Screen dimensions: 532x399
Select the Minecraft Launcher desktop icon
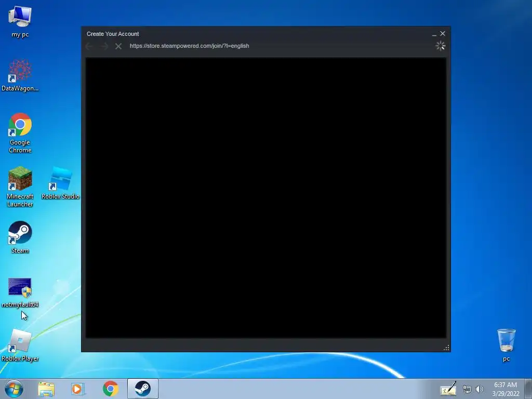(20, 187)
